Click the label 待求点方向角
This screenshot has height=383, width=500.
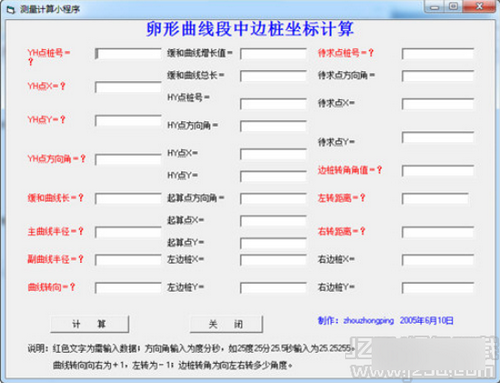[346, 75]
